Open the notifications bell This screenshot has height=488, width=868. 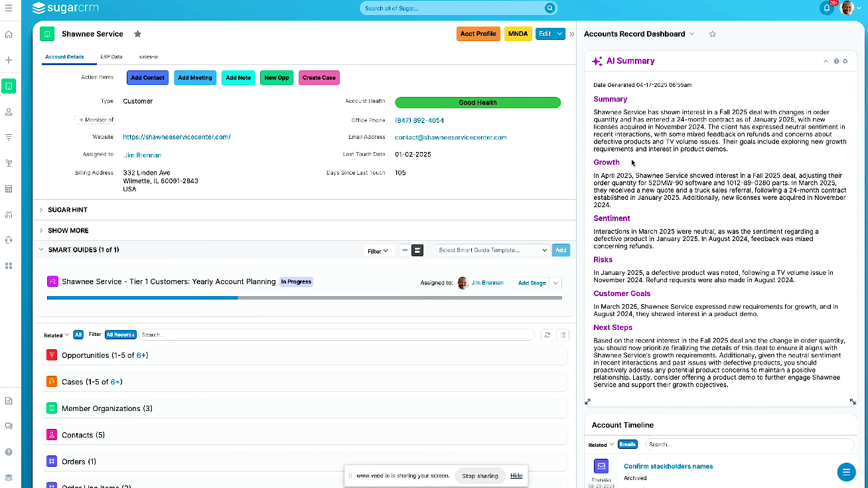827,8
